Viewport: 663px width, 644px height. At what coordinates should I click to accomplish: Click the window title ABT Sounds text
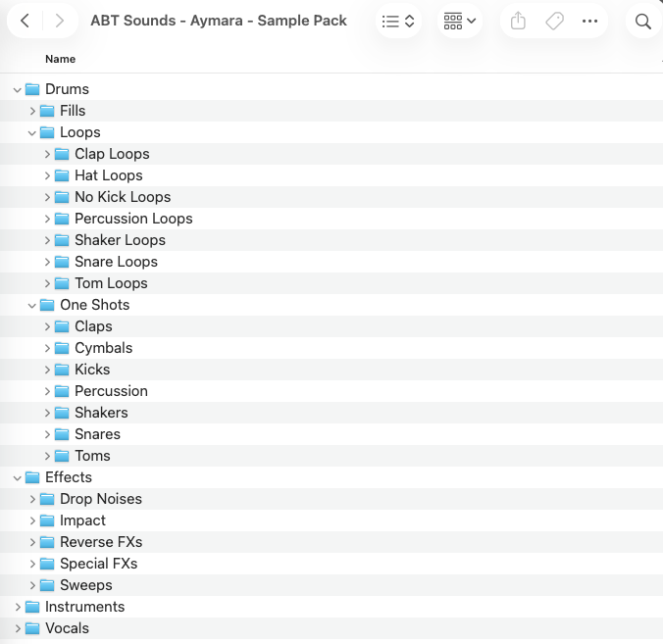[218, 21]
